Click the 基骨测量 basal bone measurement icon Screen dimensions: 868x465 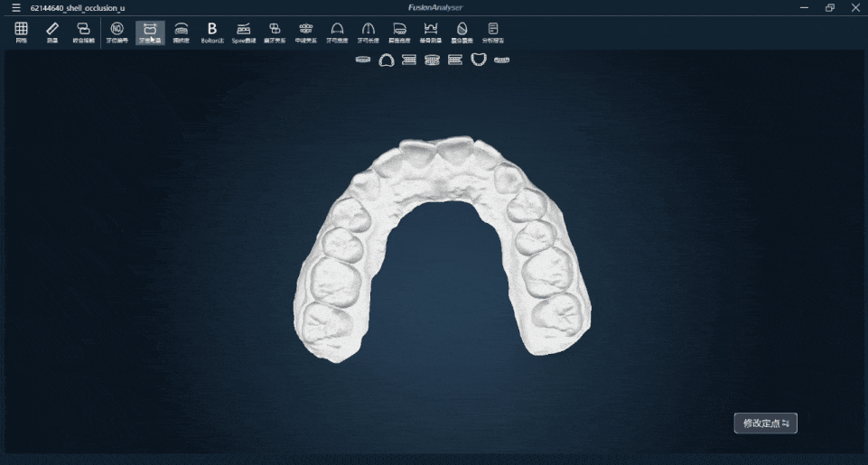click(430, 33)
